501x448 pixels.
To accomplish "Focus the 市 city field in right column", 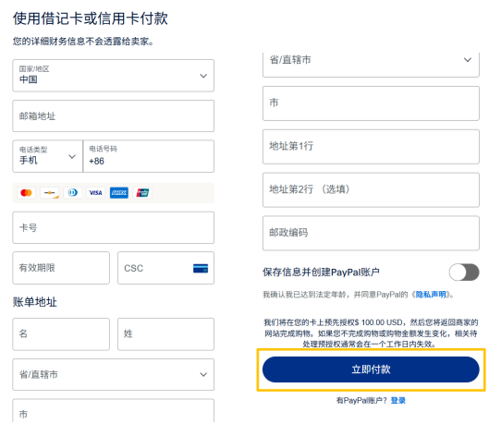I will 371,103.
